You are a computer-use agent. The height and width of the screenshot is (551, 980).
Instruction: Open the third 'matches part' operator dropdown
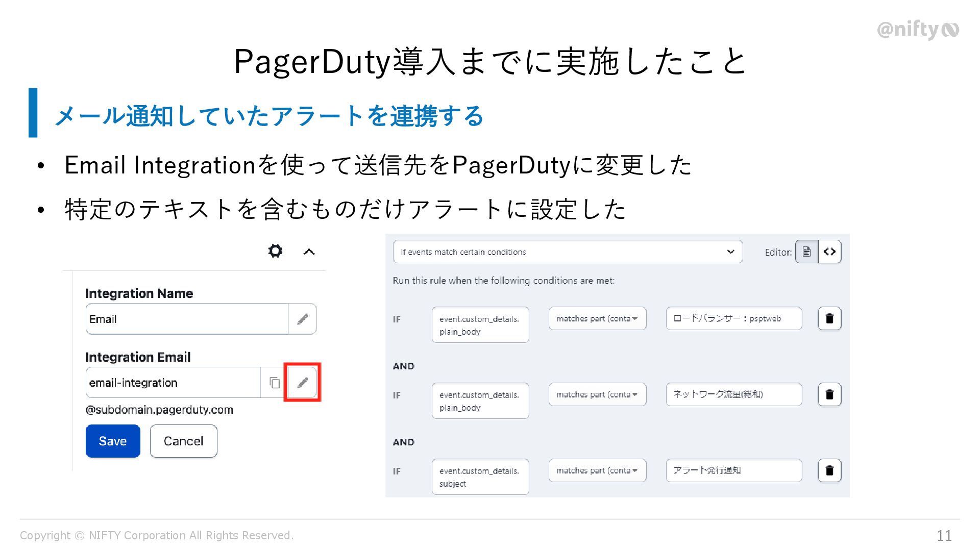(x=597, y=470)
